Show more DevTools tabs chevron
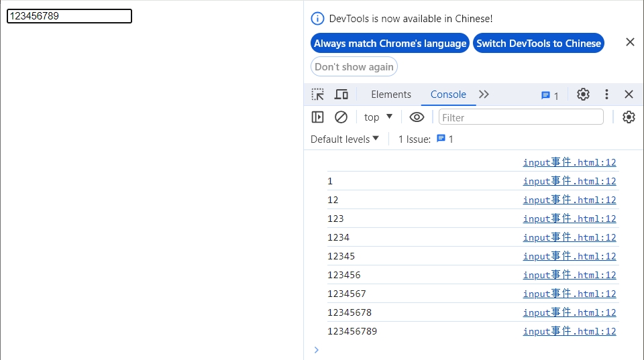The width and height of the screenshot is (644, 360). tap(484, 95)
